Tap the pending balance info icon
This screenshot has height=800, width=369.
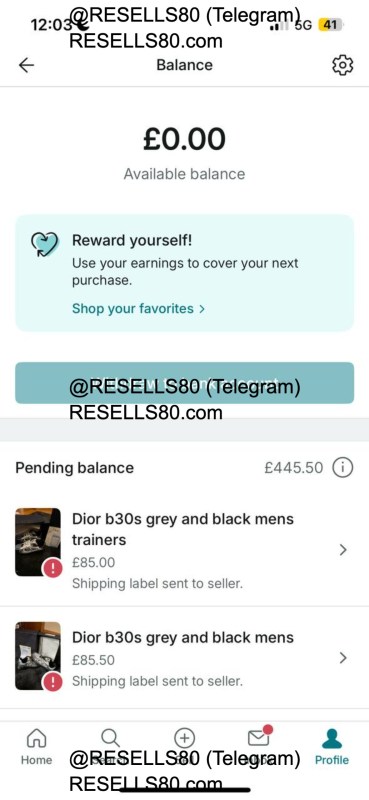[342, 467]
